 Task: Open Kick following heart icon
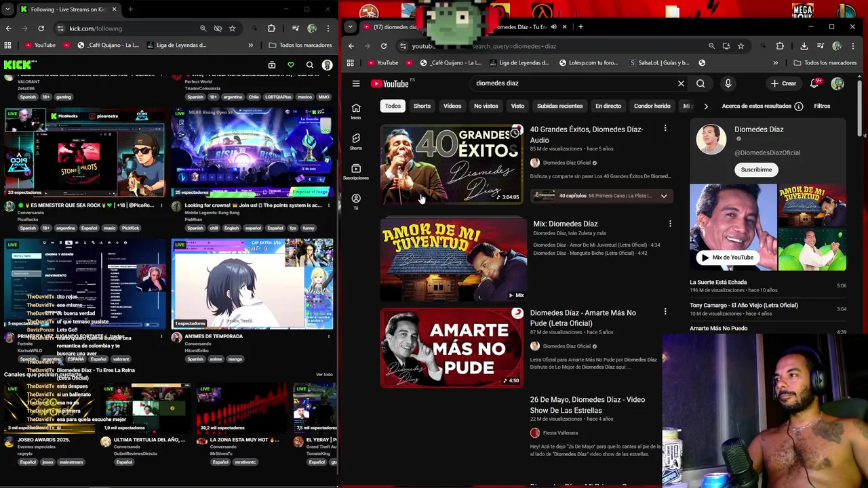coord(291,65)
